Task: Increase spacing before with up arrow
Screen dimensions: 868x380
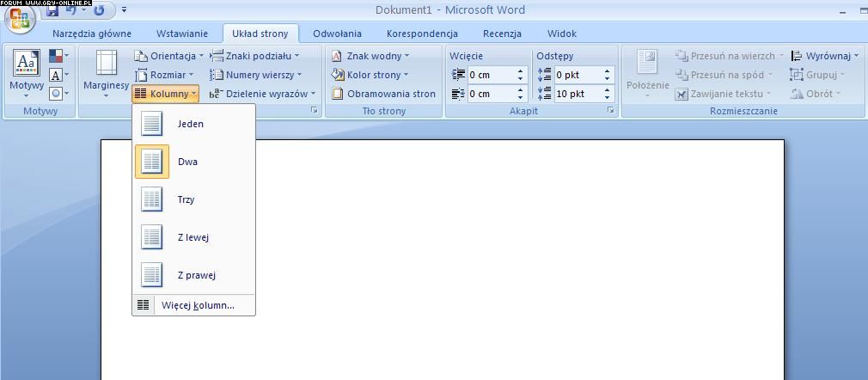Action: 608,70
